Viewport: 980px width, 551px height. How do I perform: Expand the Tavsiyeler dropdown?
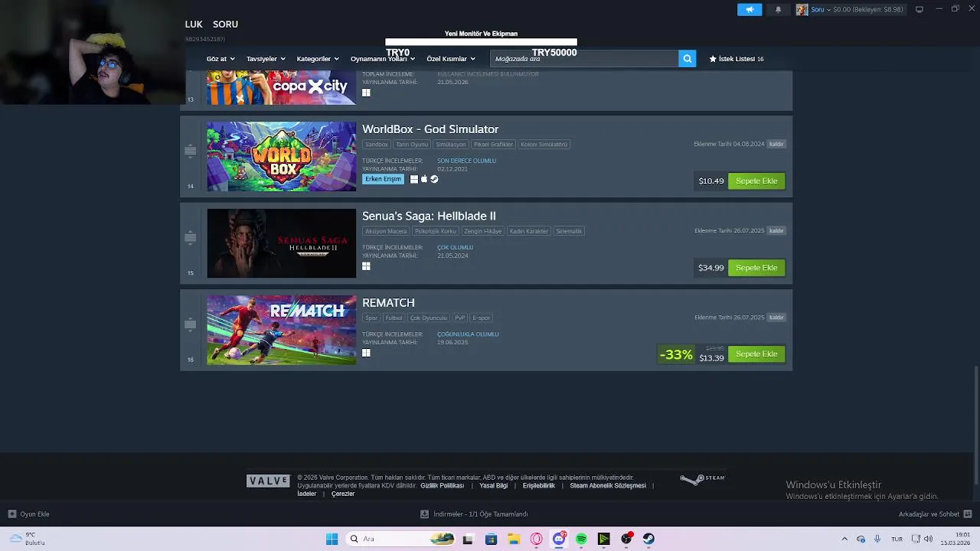(266, 59)
